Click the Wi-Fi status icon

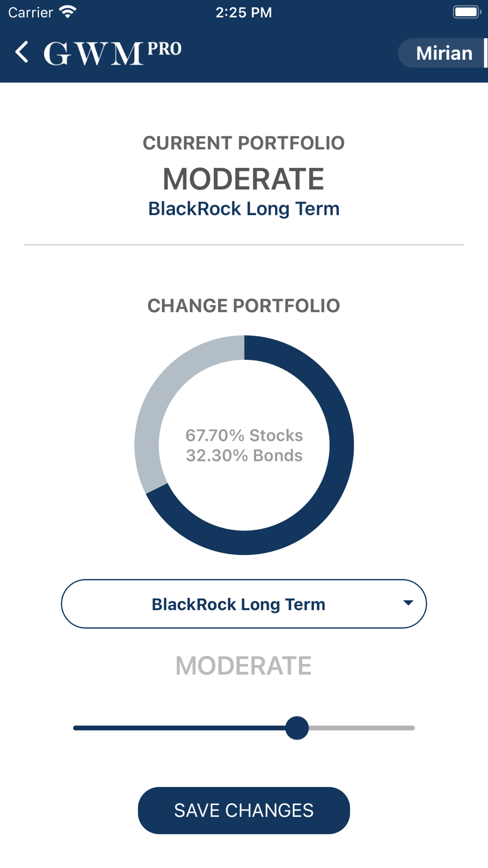coord(67,12)
